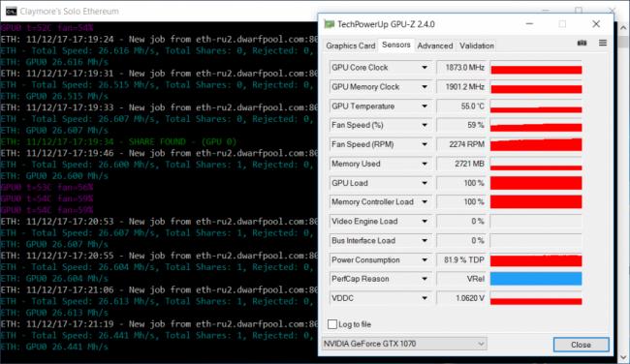Image resolution: width=630 pixels, height=364 pixels.
Task: Enable the Log to file checkbox
Action: tap(332, 324)
